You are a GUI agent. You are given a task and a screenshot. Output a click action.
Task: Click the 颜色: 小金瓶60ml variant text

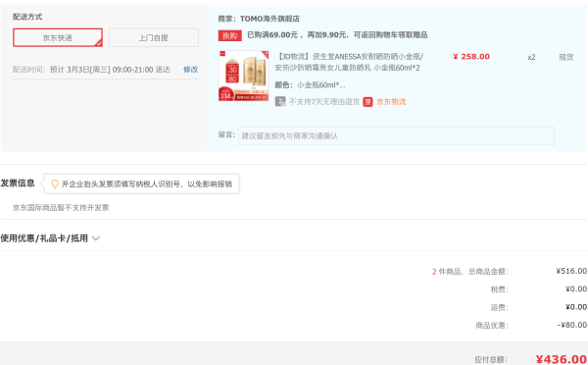[310, 85]
